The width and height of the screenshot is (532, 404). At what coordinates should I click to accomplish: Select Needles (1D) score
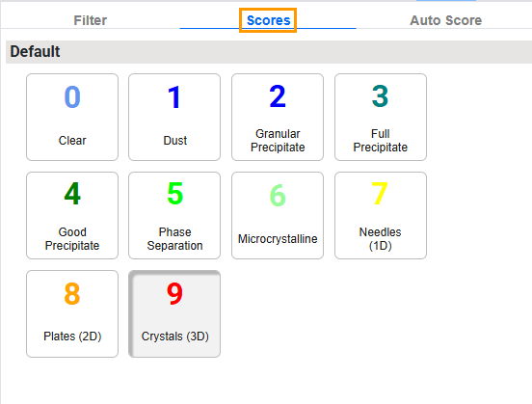pyautogui.click(x=381, y=216)
